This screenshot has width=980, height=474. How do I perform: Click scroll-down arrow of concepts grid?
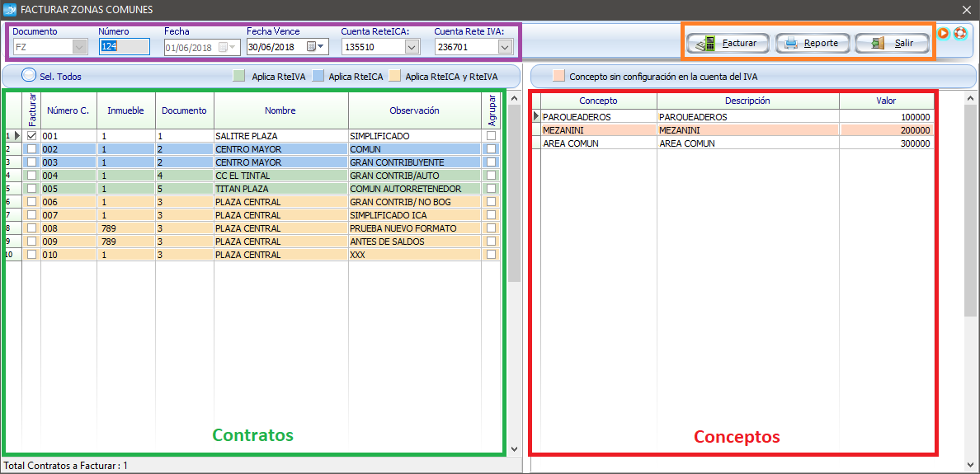971,464
